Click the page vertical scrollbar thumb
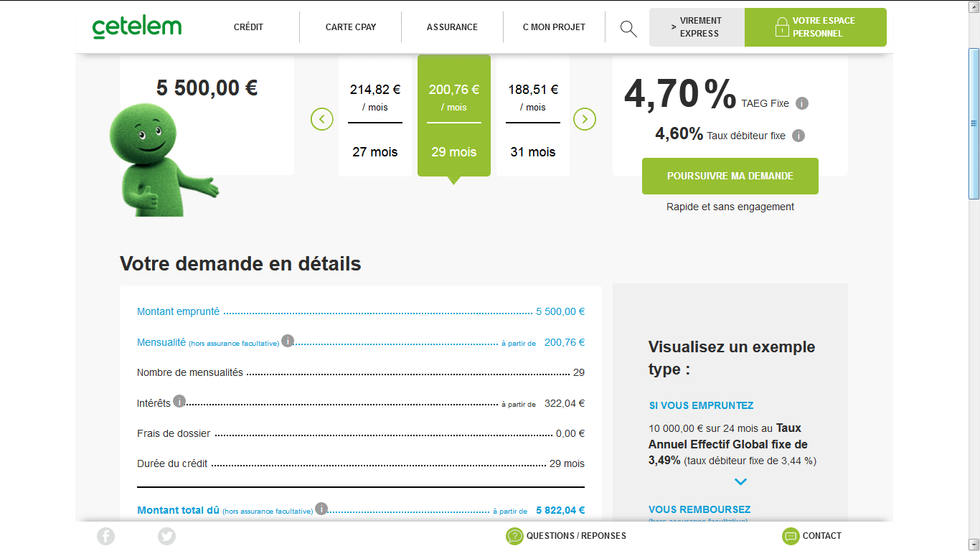 [974, 123]
